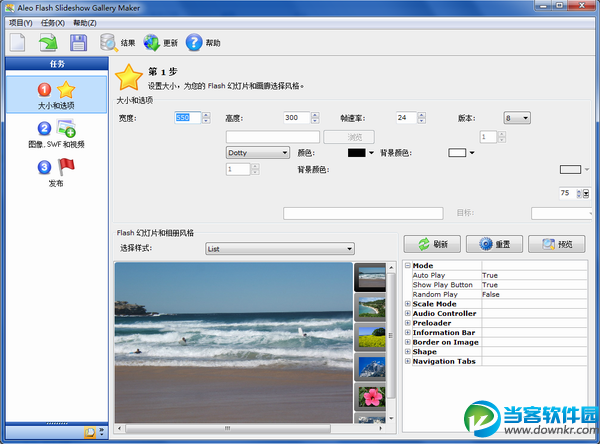Go to step 3 发布 flag icon

coord(56,173)
